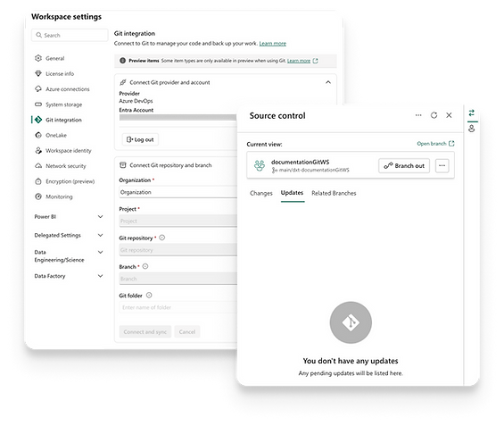Viewport: 504px width, 426px height.
Task: Click the Git integration diamond icon
Action: coord(38,120)
